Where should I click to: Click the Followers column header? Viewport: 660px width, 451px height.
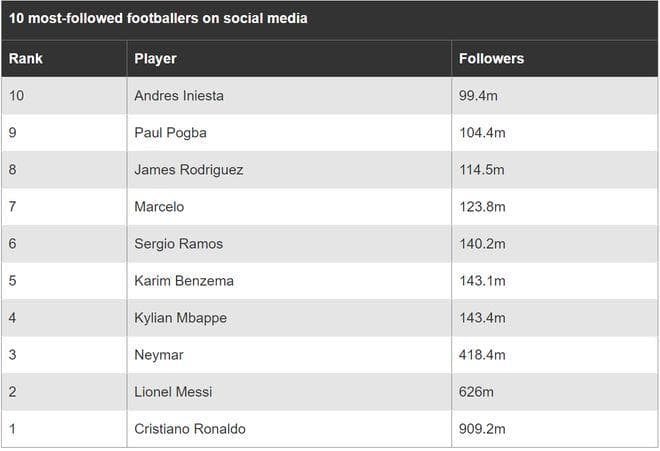[491, 59]
